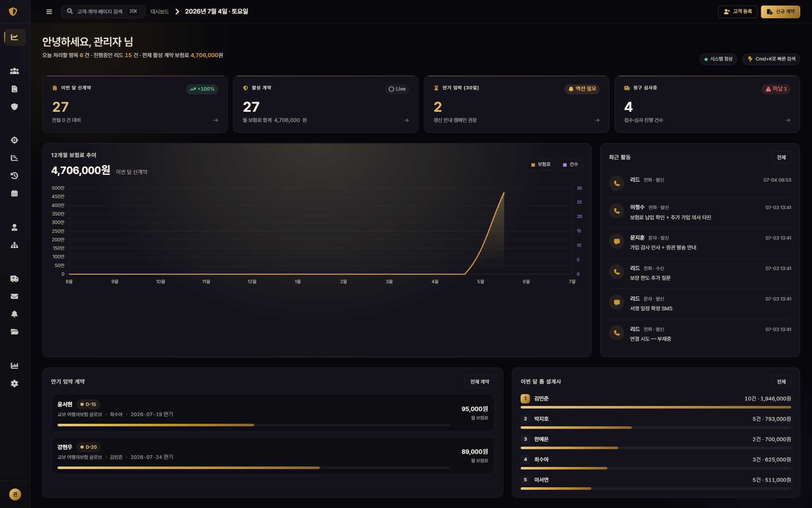
Task: Click the shield icon in sidebar
Action: (x=14, y=107)
